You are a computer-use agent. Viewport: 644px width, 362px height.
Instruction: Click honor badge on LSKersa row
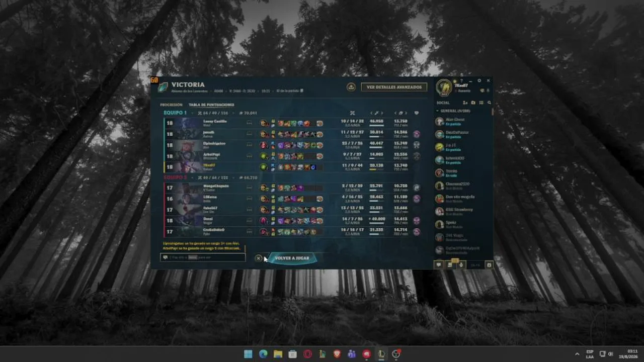tap(417, 198)
